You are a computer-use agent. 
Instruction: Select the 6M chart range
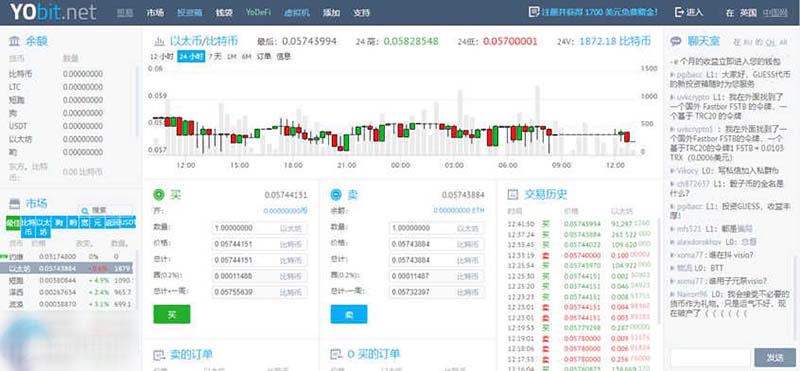[x=246, y=57]
